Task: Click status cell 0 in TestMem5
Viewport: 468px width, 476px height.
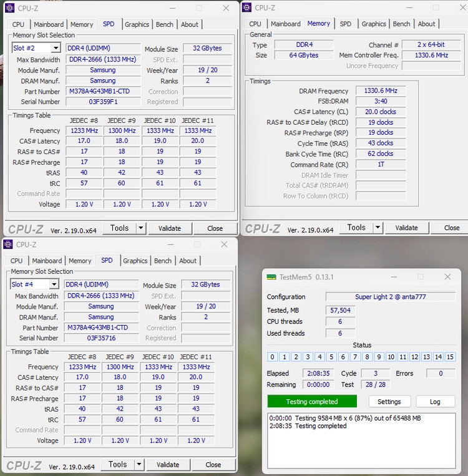Action: tap(272, 357)
